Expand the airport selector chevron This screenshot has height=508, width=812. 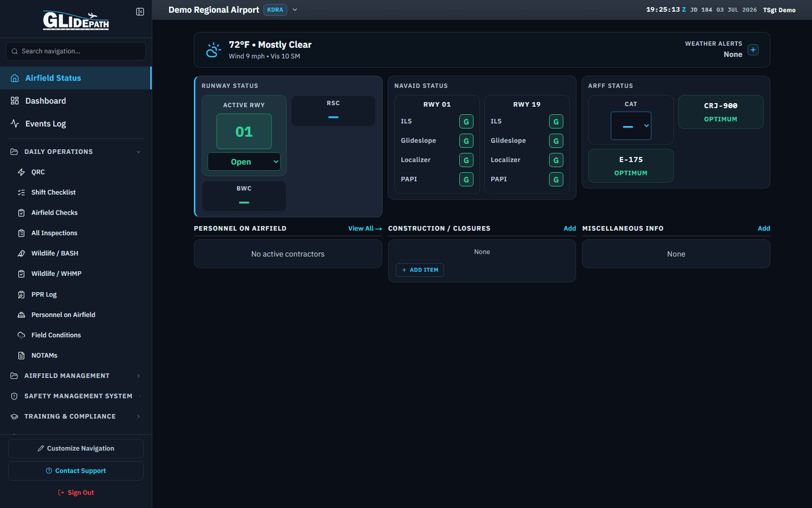click(x=295, y=10)
